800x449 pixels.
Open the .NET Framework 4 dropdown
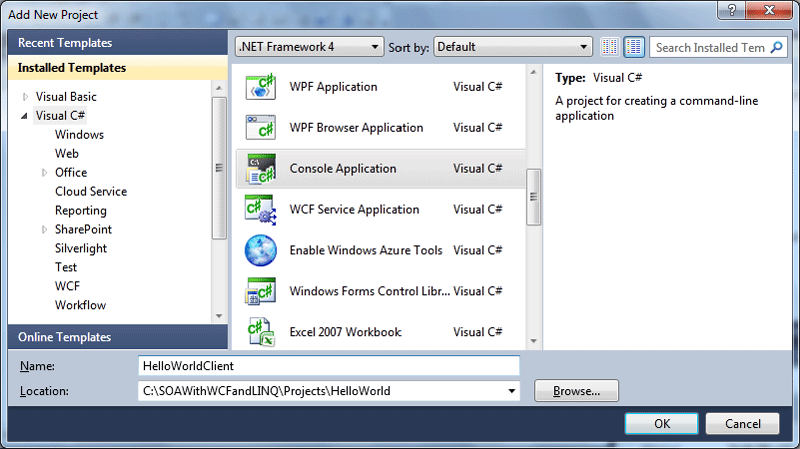[x=309, y=47]
